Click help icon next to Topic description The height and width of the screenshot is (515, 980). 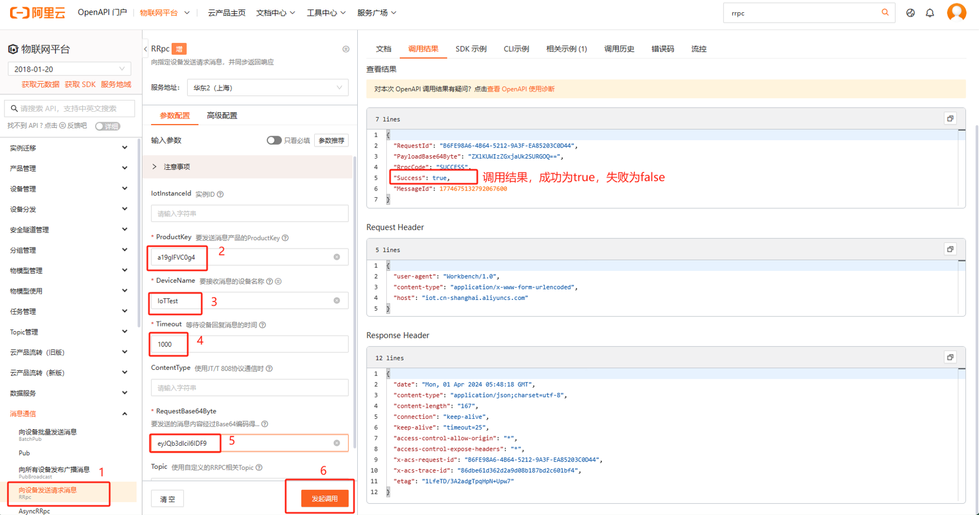tap(259, 468)
